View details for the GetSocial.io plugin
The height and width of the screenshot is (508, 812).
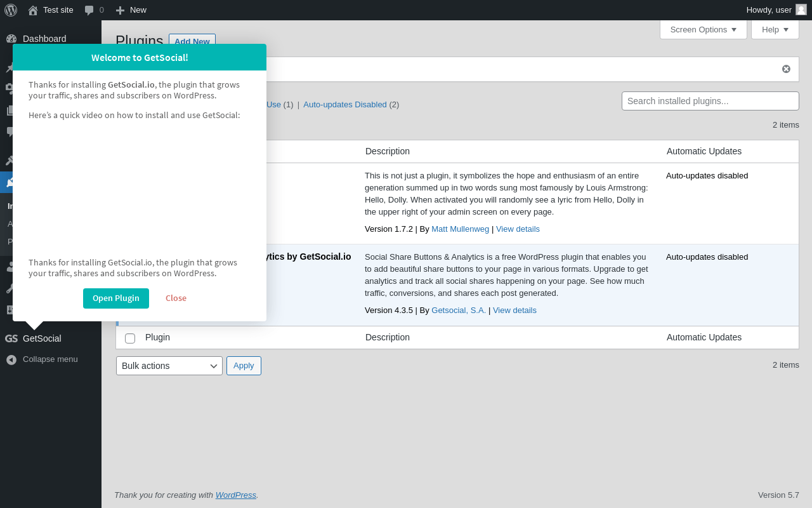click(514, 311)
